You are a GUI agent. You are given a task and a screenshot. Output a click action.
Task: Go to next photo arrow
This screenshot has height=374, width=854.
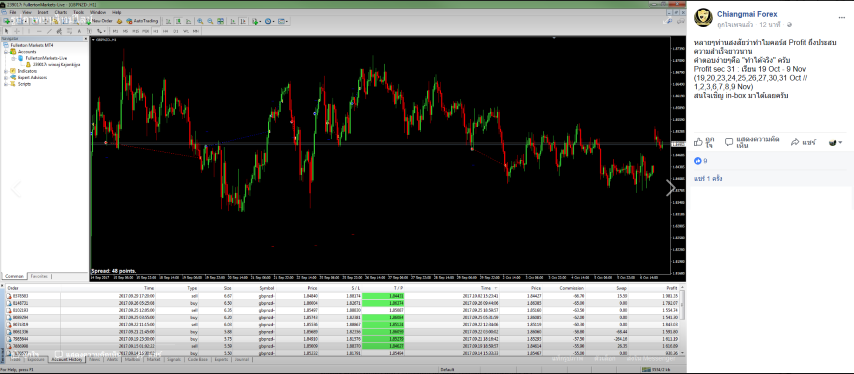coord(671,188)
